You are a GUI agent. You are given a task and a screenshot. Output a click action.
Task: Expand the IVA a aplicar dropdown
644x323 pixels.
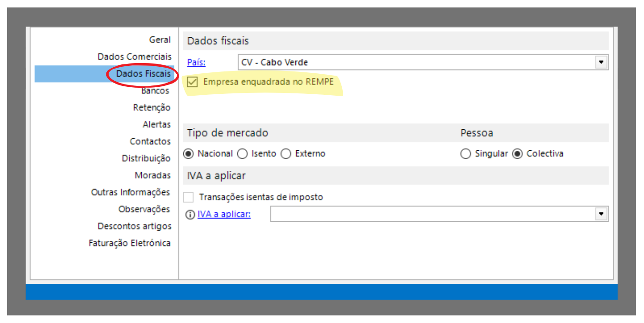point(601,214)
